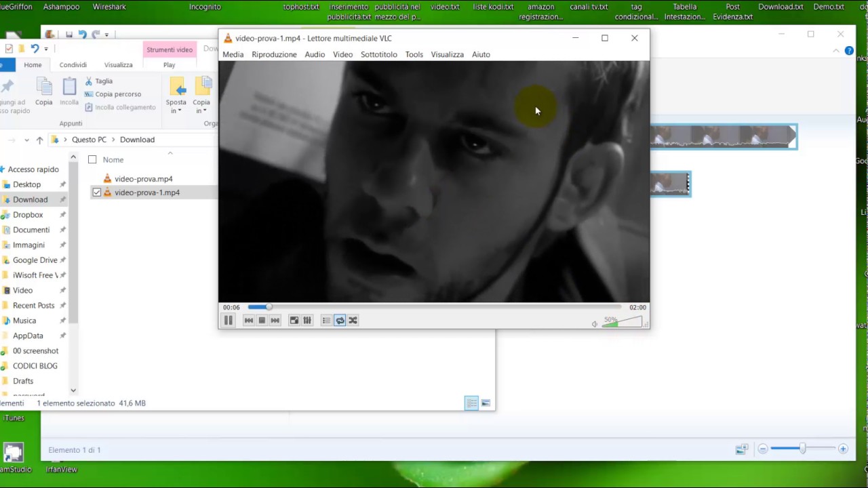Toggle VLC shuffle random button

tap(353, 321)
